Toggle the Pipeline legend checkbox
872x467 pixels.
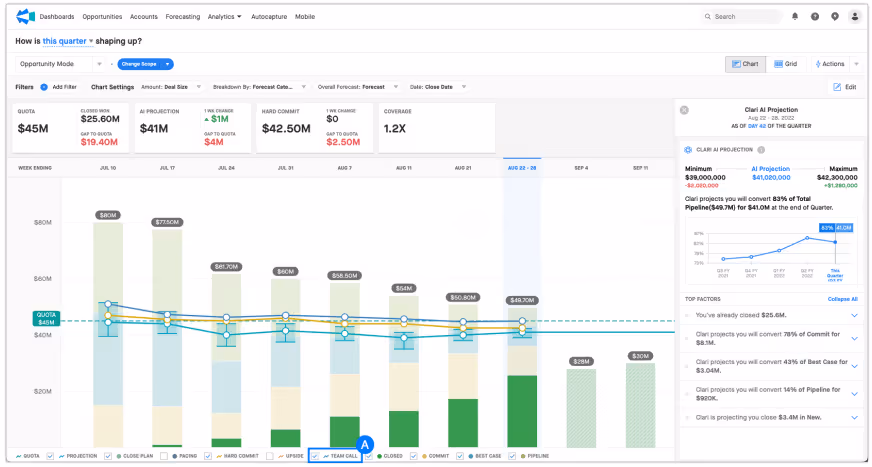click(x=512, y=456)
